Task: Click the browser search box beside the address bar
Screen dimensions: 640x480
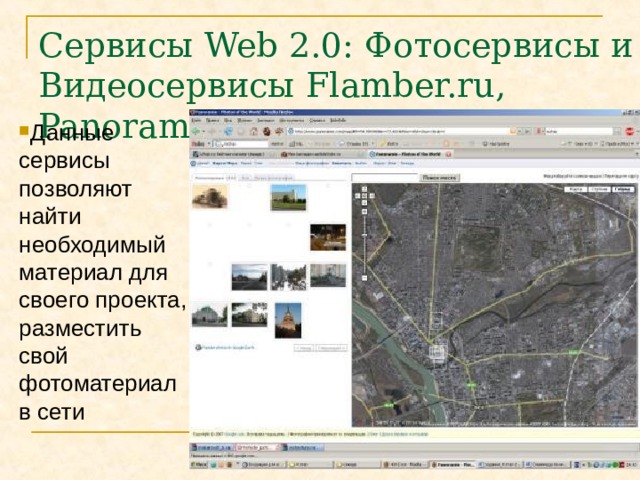Action: click(x=579, y=131)
